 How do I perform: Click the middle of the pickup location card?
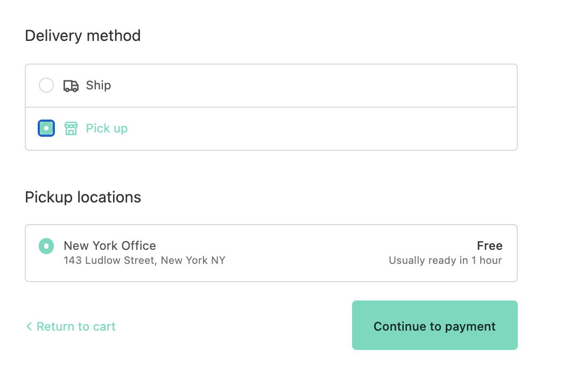pos(301,253)
